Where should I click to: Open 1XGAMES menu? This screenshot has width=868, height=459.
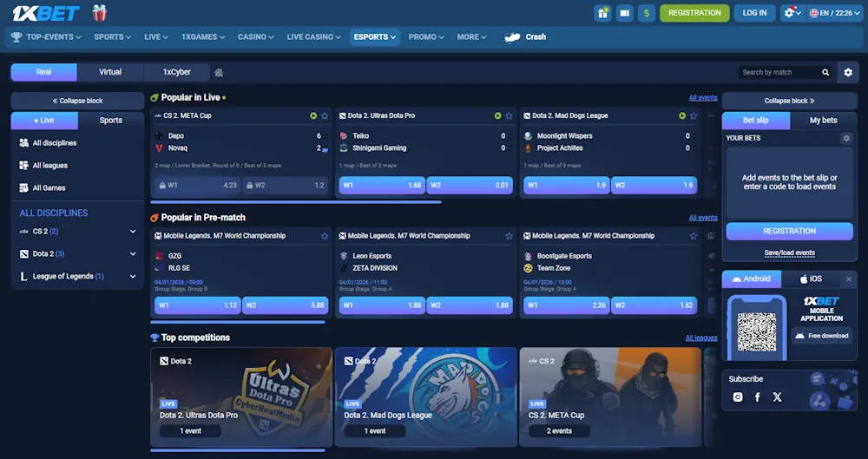tap(203, 37)
